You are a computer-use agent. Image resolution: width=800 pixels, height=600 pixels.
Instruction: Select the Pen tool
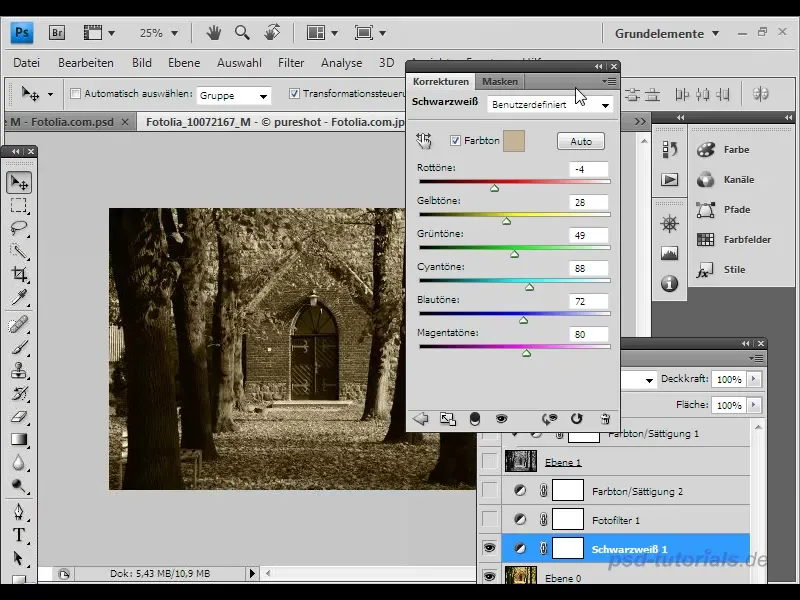(x=19, y=511)
